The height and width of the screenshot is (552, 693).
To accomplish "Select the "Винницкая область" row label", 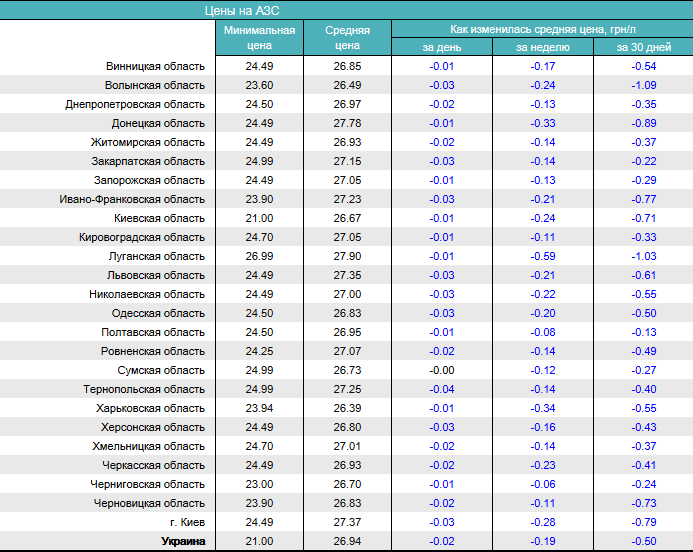I will [x=155, y=66].
